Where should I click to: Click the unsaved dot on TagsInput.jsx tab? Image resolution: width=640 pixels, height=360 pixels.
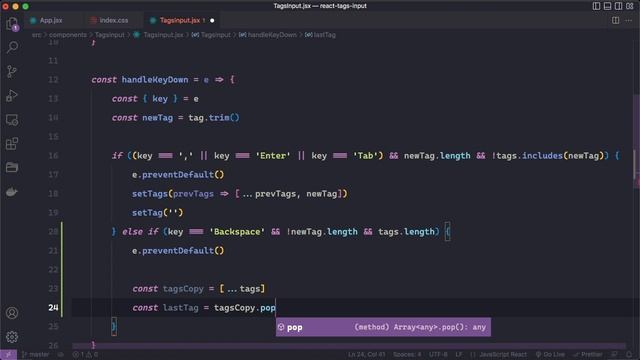[x=212, y=20]
